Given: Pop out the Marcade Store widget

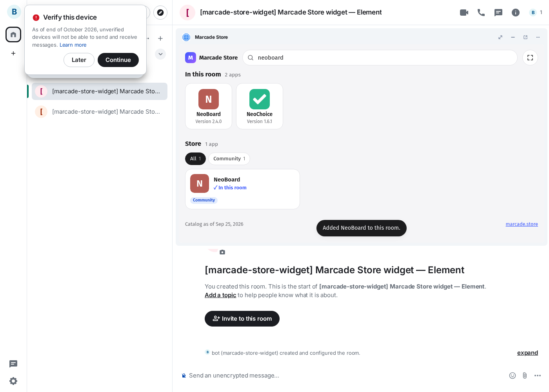Looking at the screenshot, I should [525, 37].
